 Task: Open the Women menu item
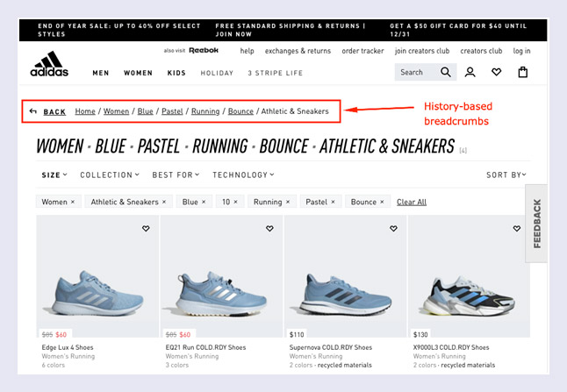[x=138, y=73]
